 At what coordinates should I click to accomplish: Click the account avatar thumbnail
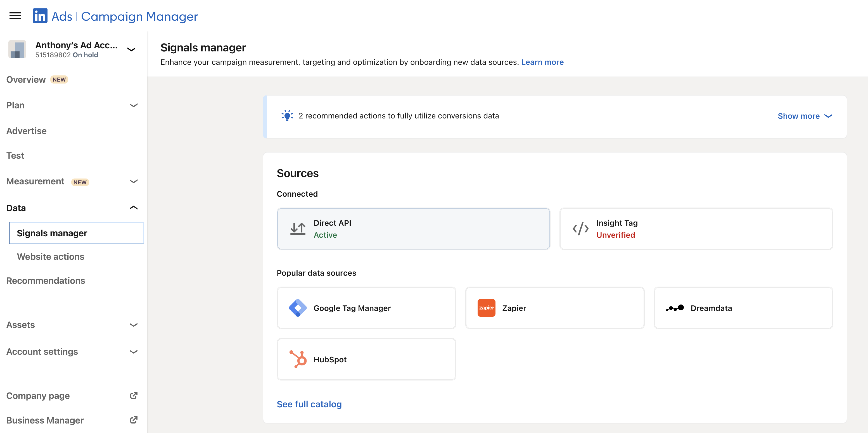[x=17, y=49]
